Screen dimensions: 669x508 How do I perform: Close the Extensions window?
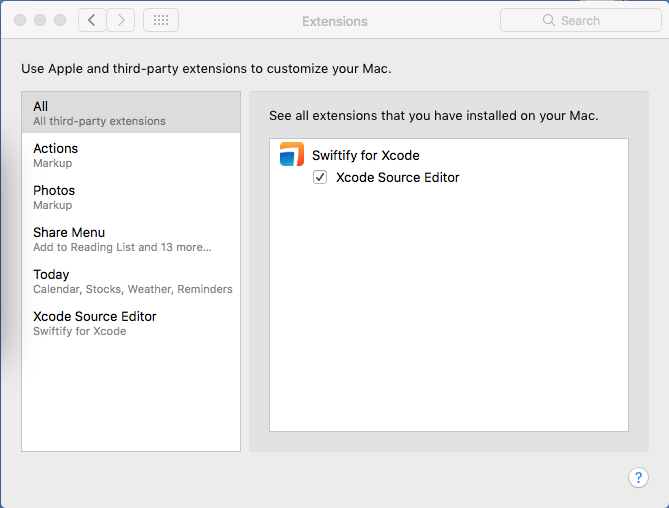point(20,20)
